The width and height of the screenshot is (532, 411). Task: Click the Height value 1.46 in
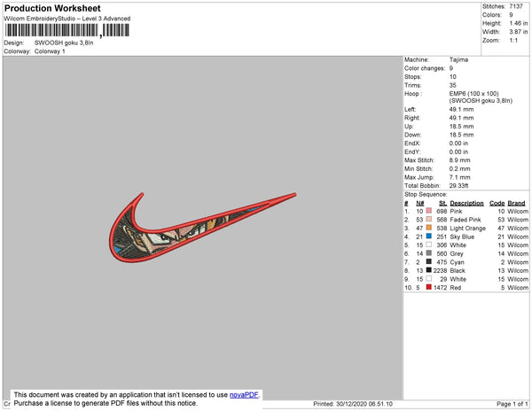519,23
